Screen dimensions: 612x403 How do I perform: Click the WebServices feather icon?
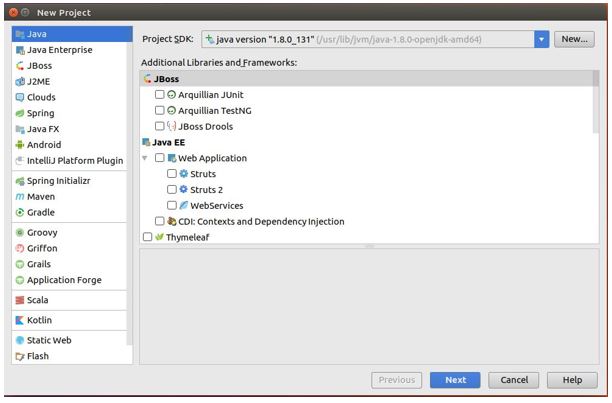click(183, 206)
